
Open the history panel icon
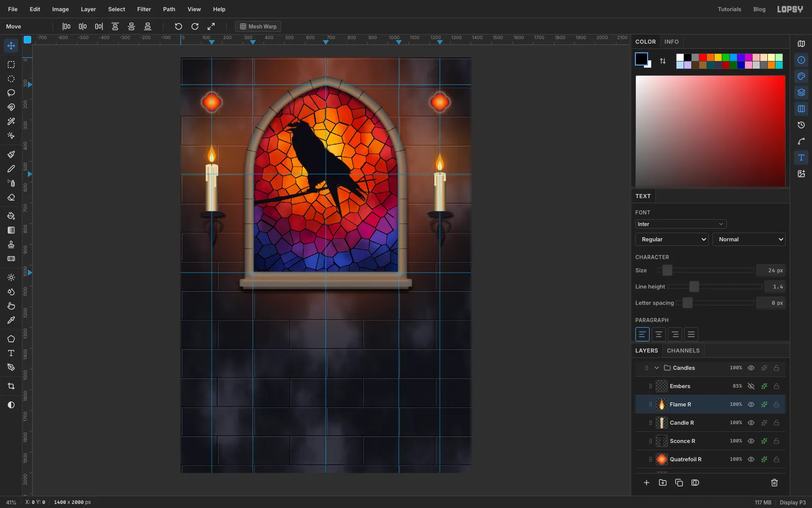[801, 125]
